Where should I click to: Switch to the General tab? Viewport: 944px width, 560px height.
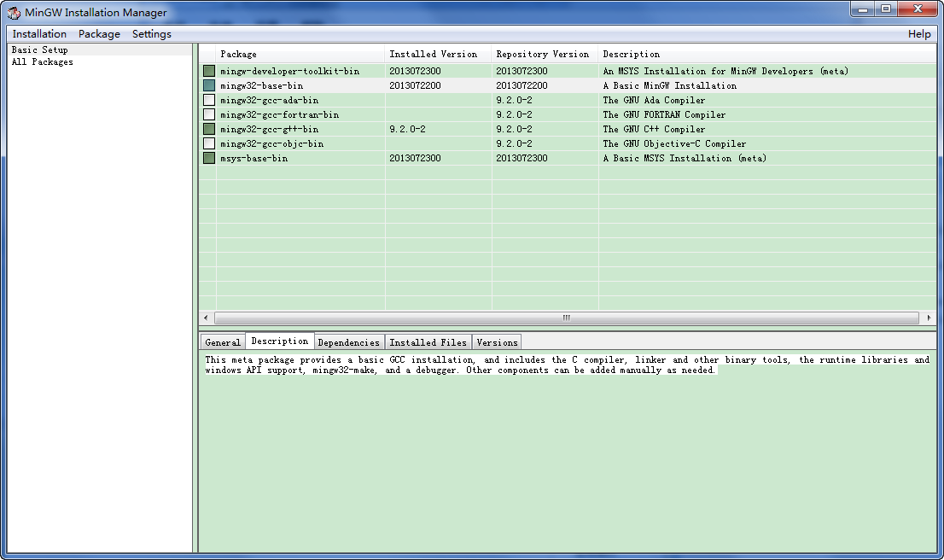pyautogui.click(x=223, y=342)
